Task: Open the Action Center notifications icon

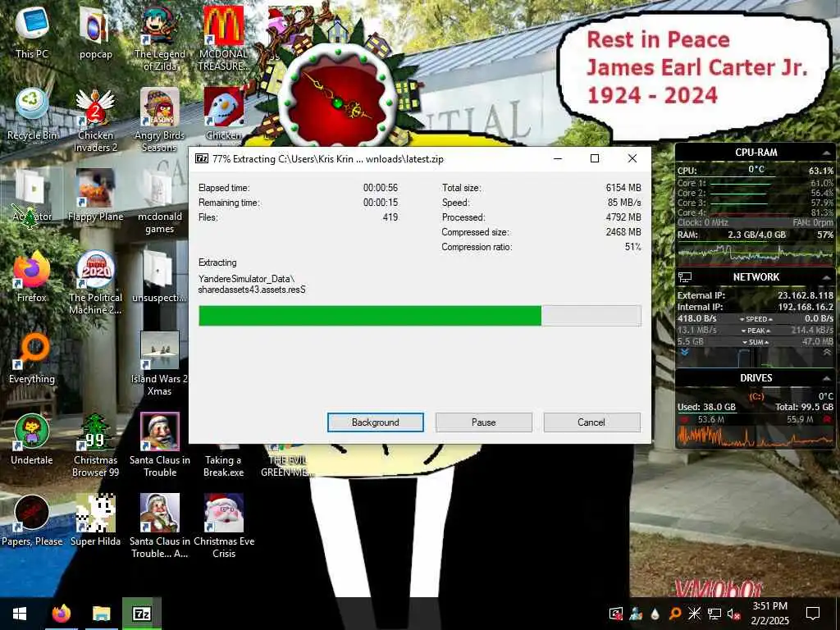Action: 813,614
